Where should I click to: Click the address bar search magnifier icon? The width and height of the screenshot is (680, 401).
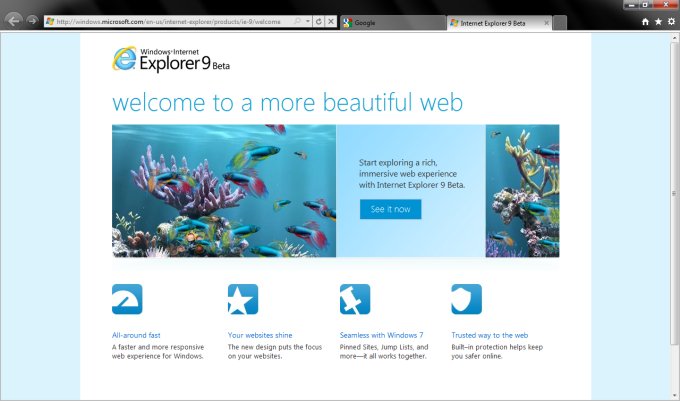(297, 21)
